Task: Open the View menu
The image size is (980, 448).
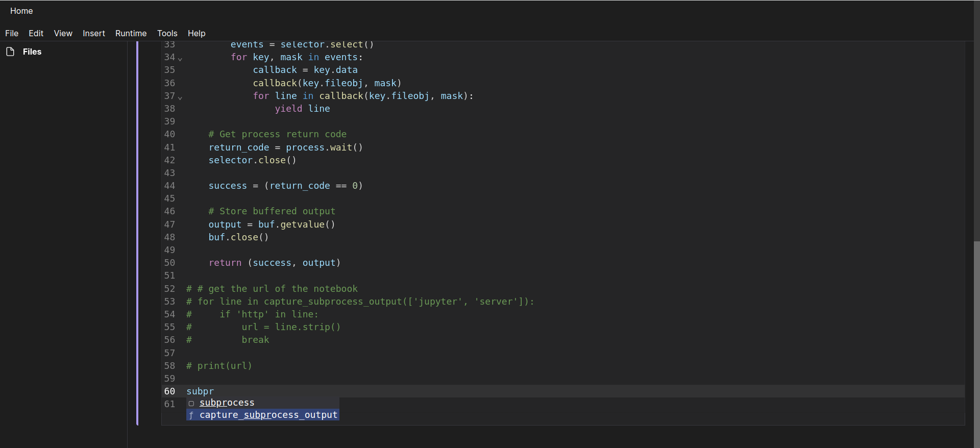Action: point(63,33)
